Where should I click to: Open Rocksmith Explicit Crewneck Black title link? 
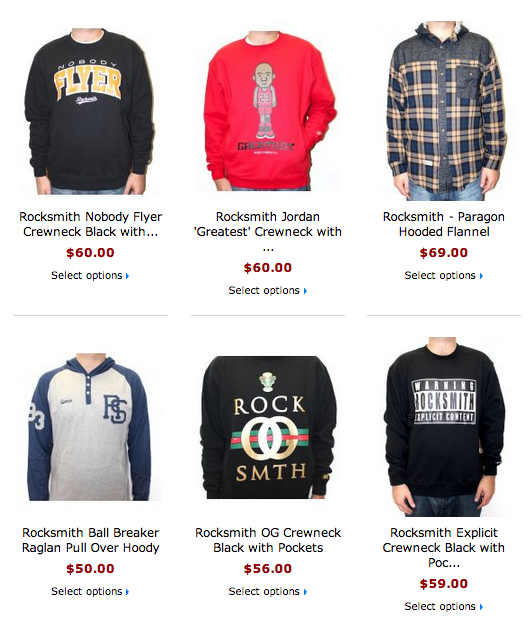coord(444,548)
